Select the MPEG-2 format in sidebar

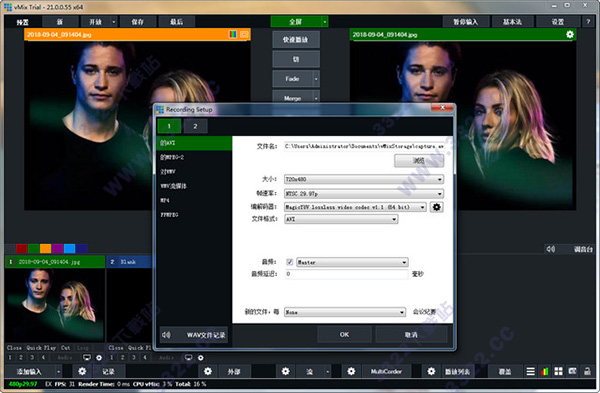click(194, 157)
